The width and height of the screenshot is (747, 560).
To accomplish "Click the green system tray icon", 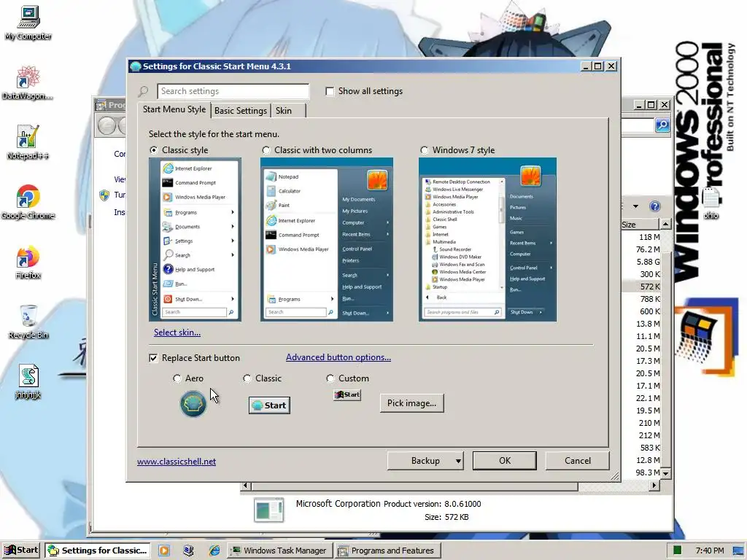I will (x=677, y=551).
